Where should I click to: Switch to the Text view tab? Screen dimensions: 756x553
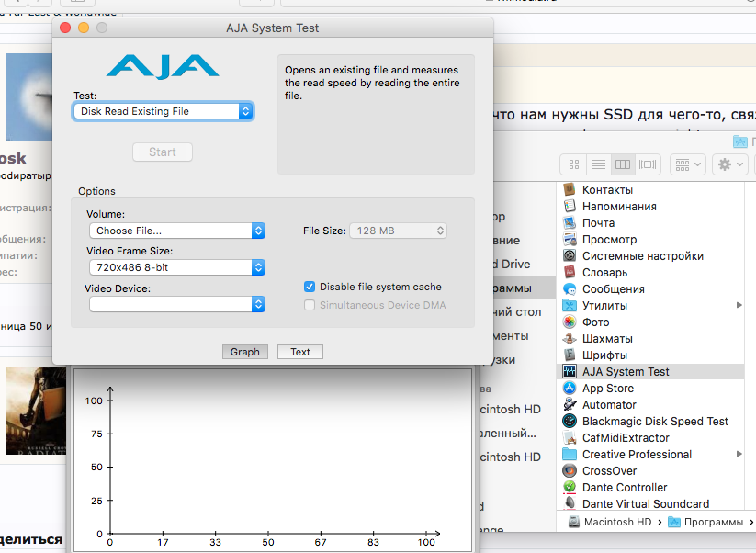click(299, 352)
